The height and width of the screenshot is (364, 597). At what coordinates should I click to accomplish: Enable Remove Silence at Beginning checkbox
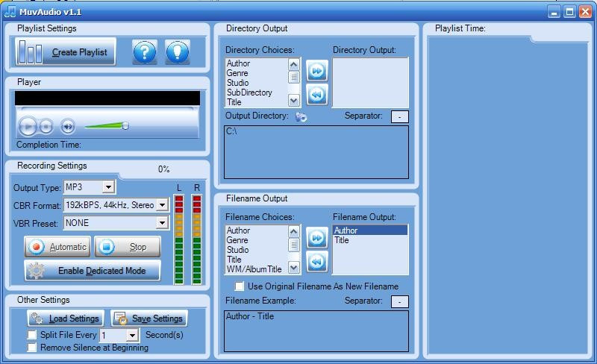click(x=32, y=348)
